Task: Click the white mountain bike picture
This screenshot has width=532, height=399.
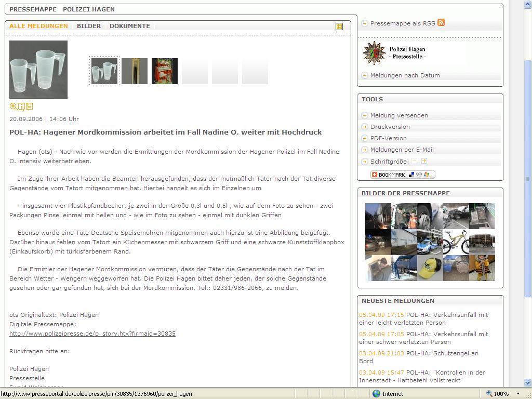Action: point(456,242)
